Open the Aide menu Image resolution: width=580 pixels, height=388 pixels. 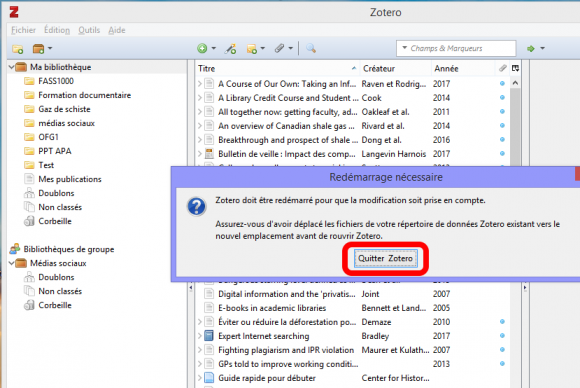(117, 30)
